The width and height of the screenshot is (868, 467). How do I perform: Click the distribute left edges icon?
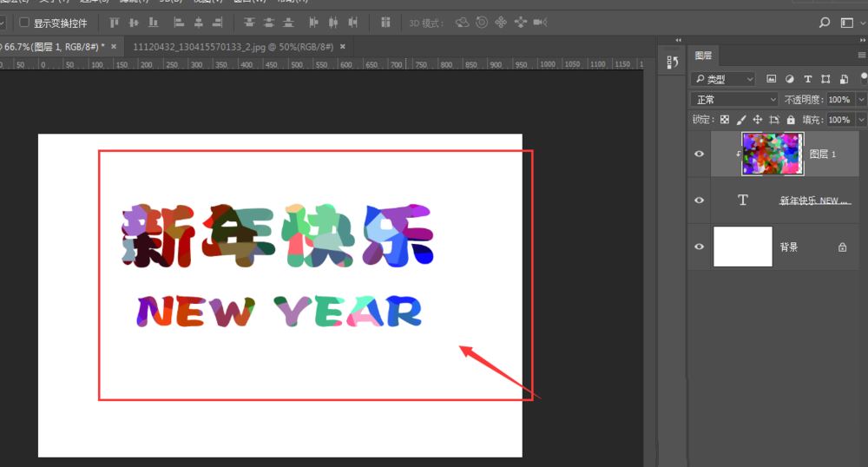pos(313,23)
